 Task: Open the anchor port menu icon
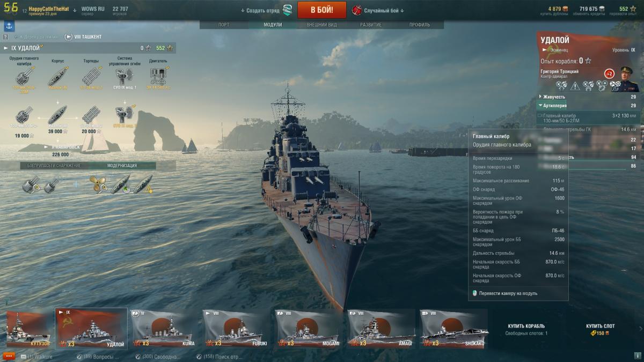tap(9, 26)
